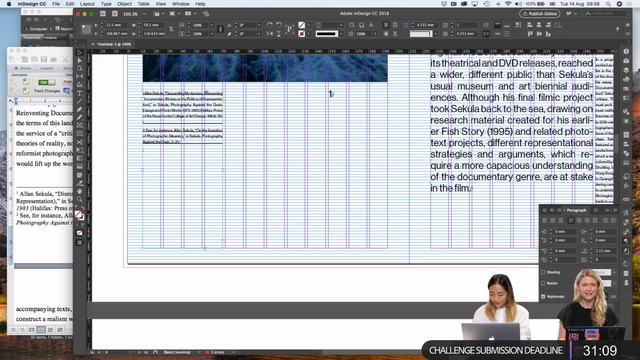Open Paragraph panel flyout menu

(x=616, y=210)
